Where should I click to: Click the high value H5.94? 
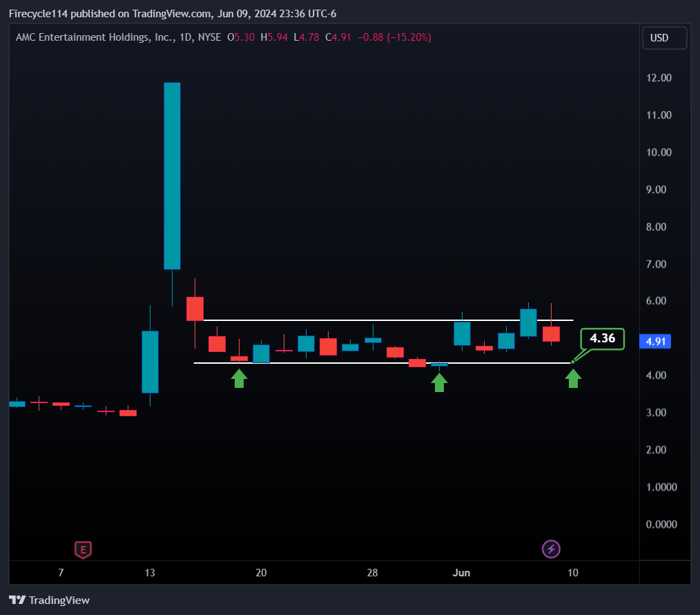click(x=274, y=37)
